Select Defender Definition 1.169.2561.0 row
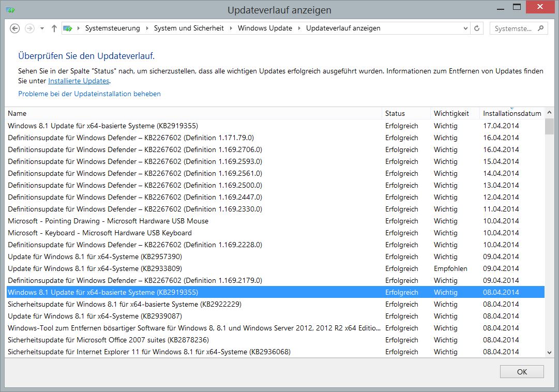The image size is (559, 392). pyautogui.click(x=276, y=173)
